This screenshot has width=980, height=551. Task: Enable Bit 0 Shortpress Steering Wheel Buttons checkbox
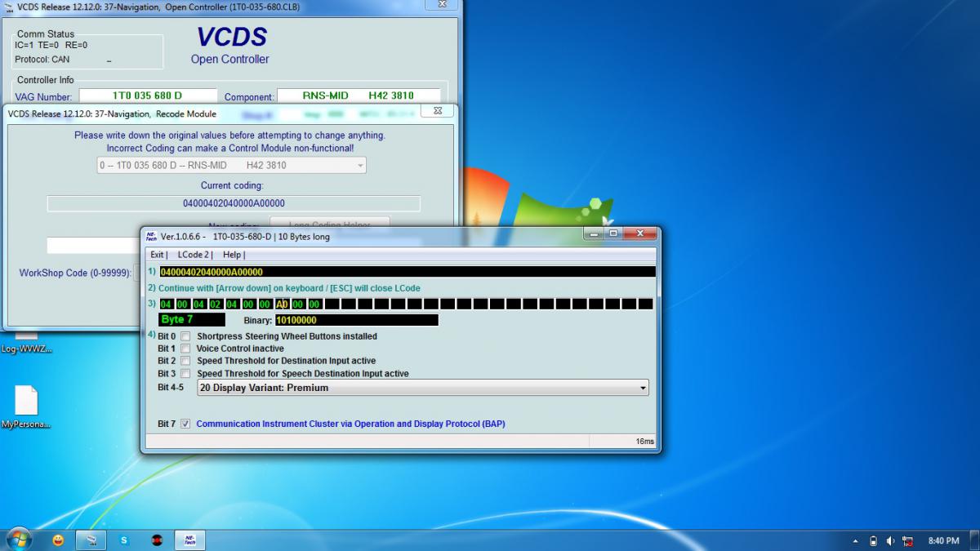(x=185, y=336)
